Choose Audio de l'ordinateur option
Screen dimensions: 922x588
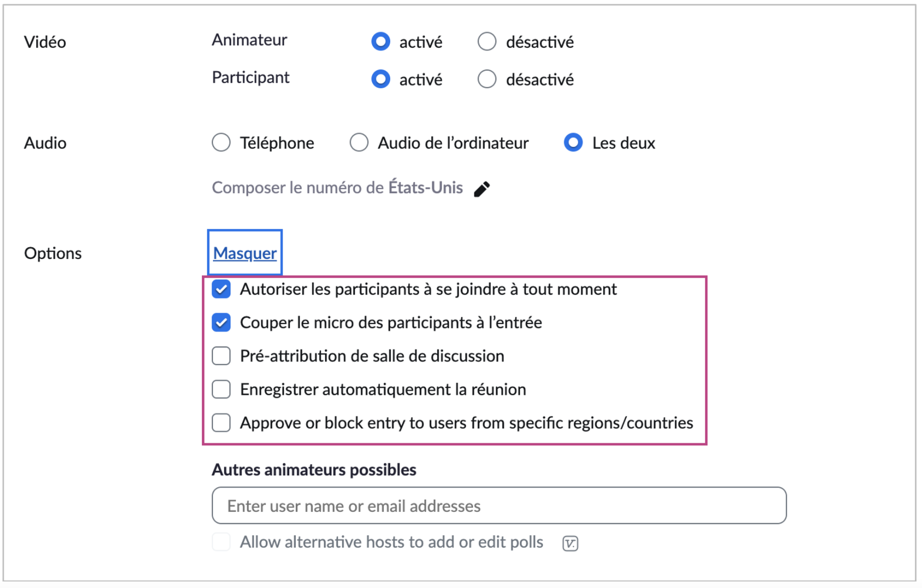(359, 143)
